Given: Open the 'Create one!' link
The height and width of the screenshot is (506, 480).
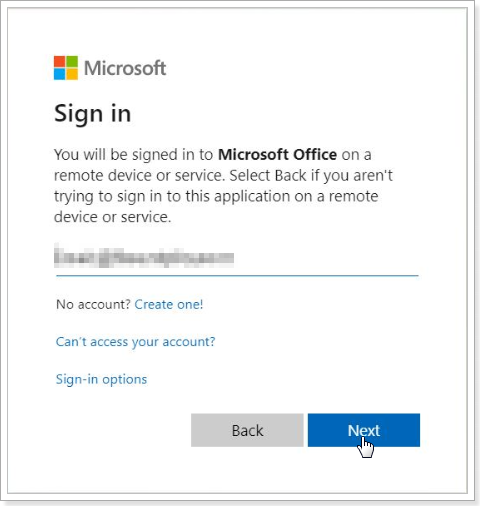Looking at the screenshot, I should click(169, 304).
